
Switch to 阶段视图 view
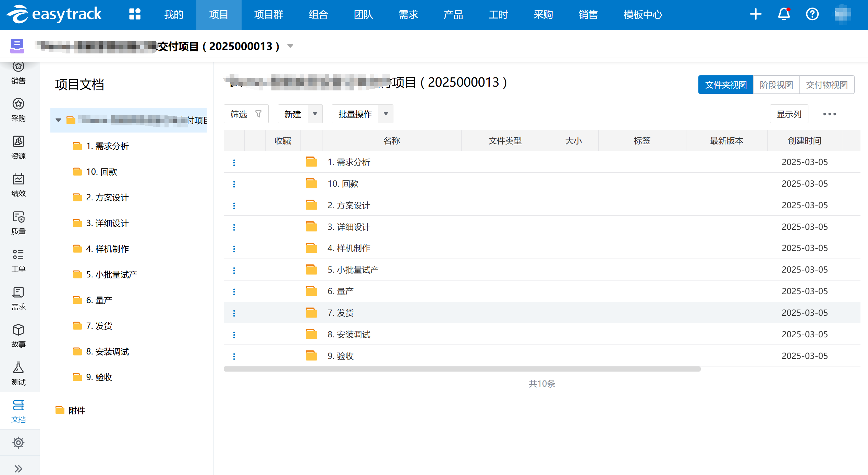coord(776,85)
